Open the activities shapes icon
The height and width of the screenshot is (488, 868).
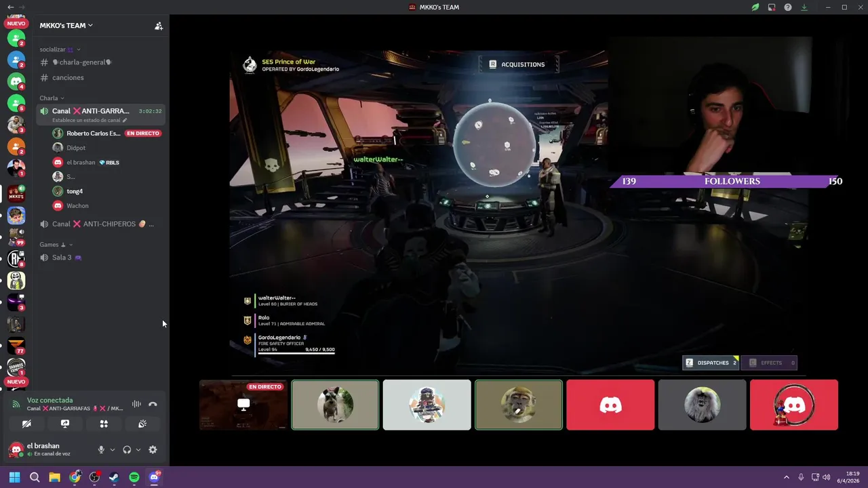[x=104, y=424]
